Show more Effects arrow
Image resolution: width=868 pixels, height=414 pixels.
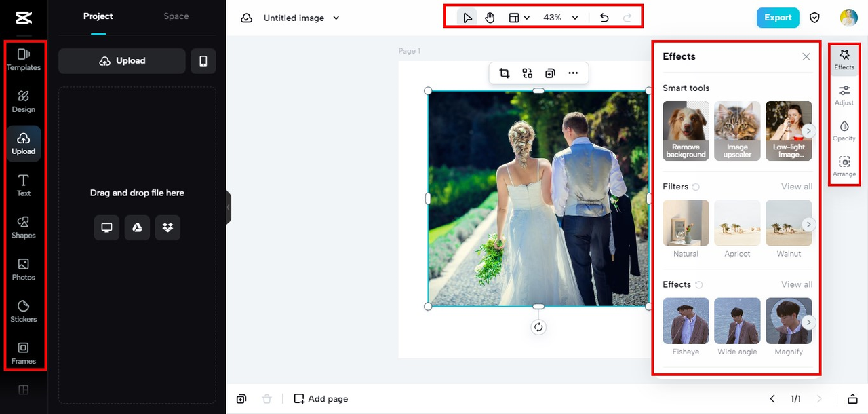click(808, 322)
